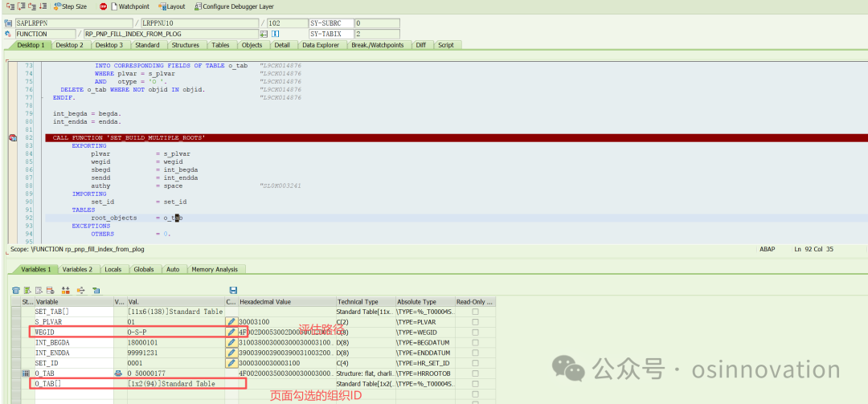Click the LRPPNU10 include field

coord(199,23)
